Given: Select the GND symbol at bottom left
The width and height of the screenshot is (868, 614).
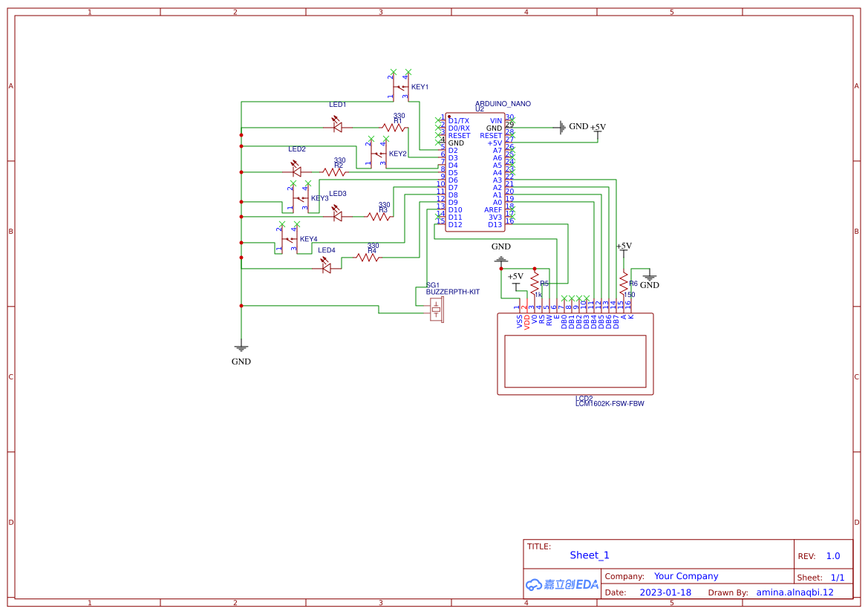Looking at the screenshot, I should 241,346.
